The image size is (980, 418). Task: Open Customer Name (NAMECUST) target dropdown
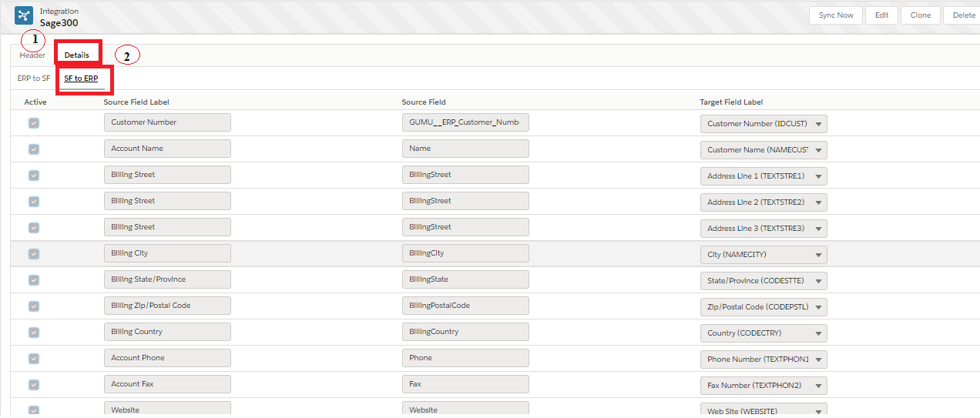(x=764, y=150)
